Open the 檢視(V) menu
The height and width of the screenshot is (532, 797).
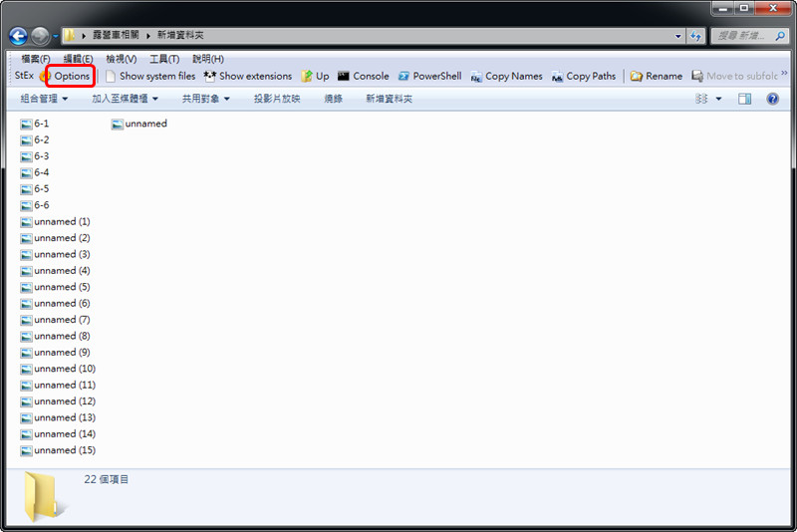click(121, 59)
